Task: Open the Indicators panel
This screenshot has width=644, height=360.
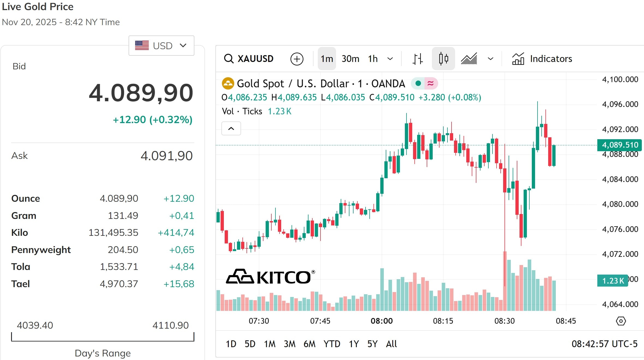Action: (551, 58)
